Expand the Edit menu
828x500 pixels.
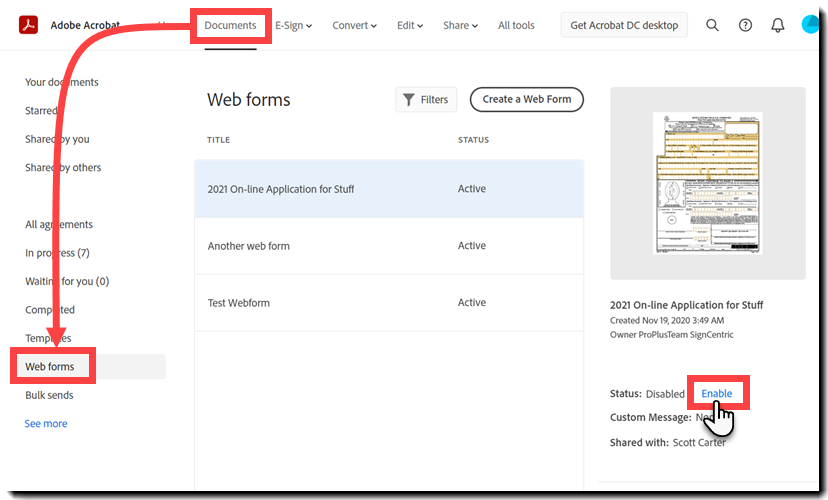click(410, 25)
